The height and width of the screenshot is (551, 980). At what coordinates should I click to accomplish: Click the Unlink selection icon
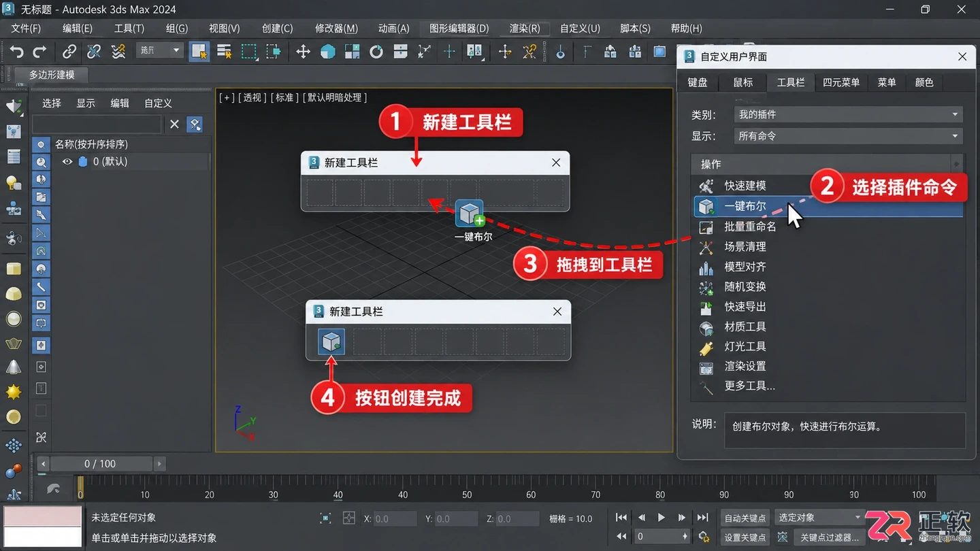pyautogui.click(x=94, y=52)
